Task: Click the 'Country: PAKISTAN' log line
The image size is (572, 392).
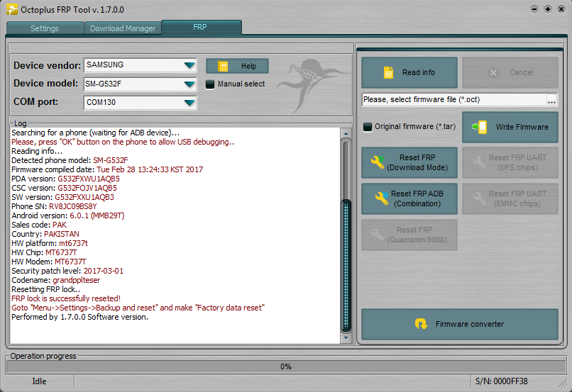Action: pyautogui.click(x=45, y=234)
